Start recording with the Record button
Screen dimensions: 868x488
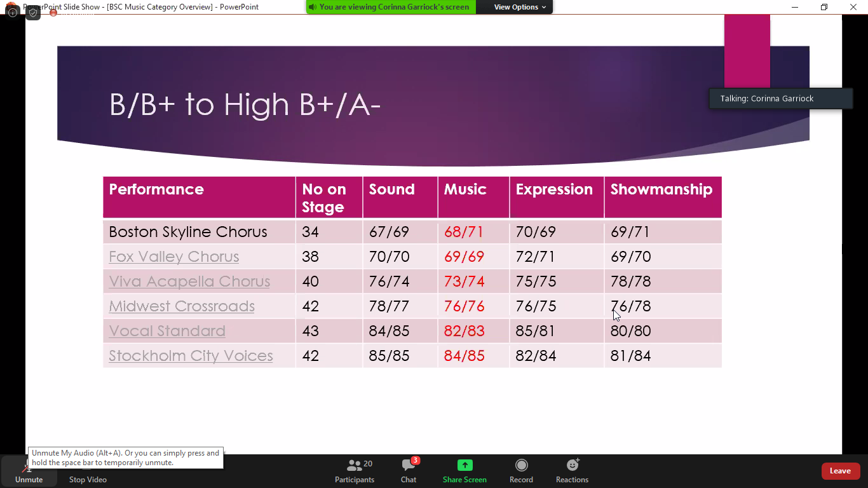(x=521, y=471)
